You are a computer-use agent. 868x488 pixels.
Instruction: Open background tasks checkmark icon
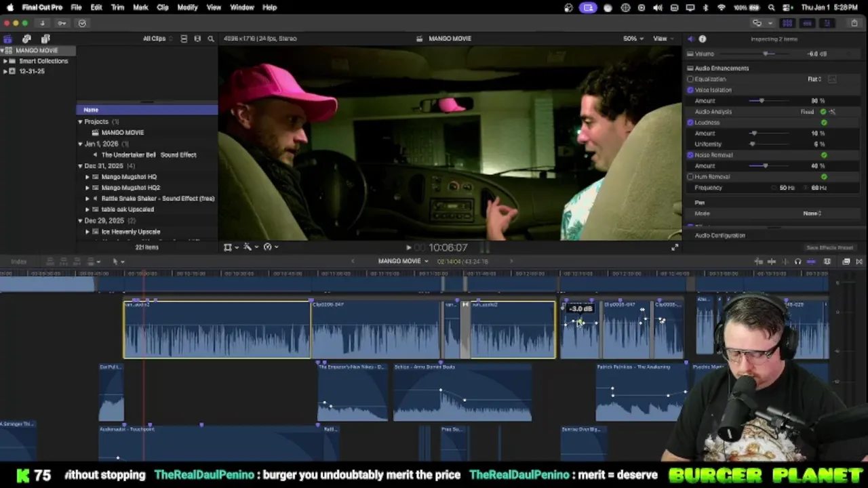[x=82, y=23]
